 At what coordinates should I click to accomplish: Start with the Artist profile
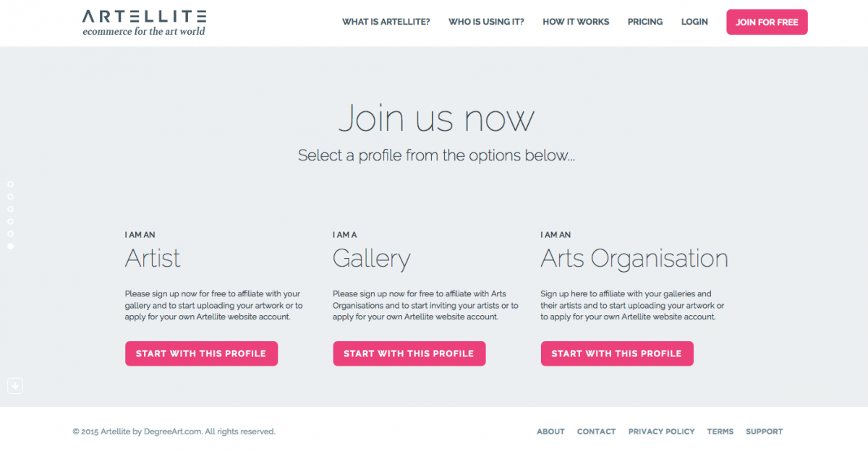point(201,353)
